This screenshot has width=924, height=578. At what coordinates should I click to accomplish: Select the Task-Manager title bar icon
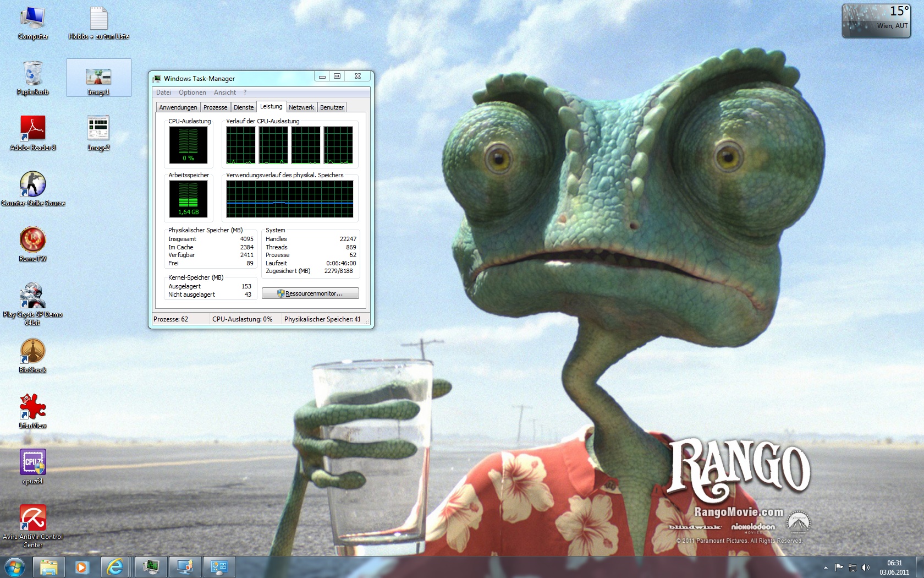(x=157, y=79)
